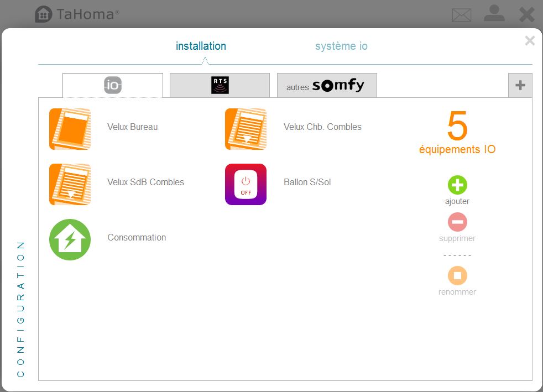Select the Velux Bureau device label

click(132, 127)
